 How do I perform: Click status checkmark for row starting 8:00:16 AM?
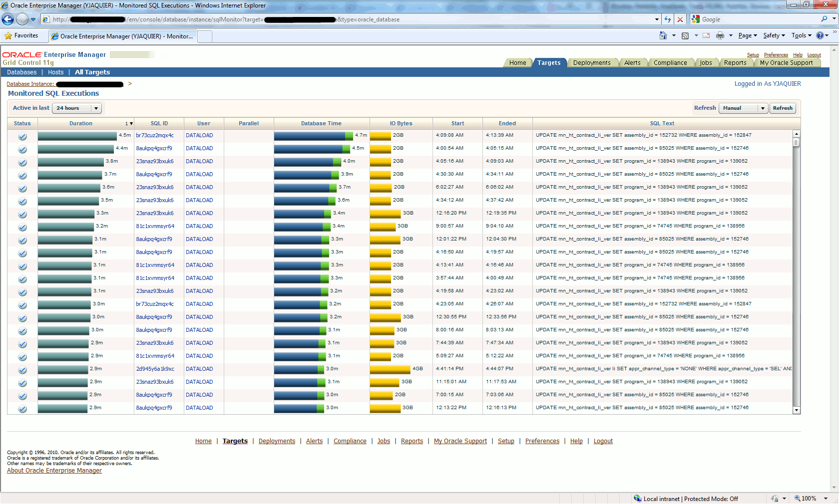pyautogui.click(x=22, y=331)
